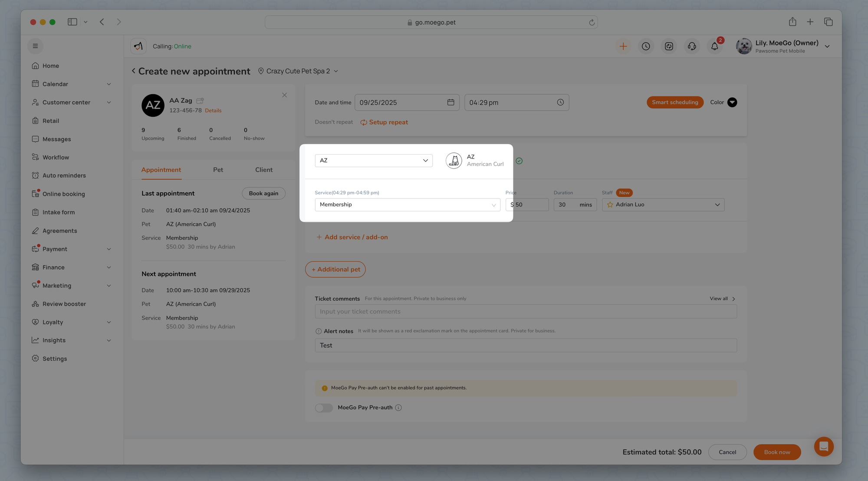Switch to the Pet tab
This screenshot has width=868, height=481.
[218, 170]
